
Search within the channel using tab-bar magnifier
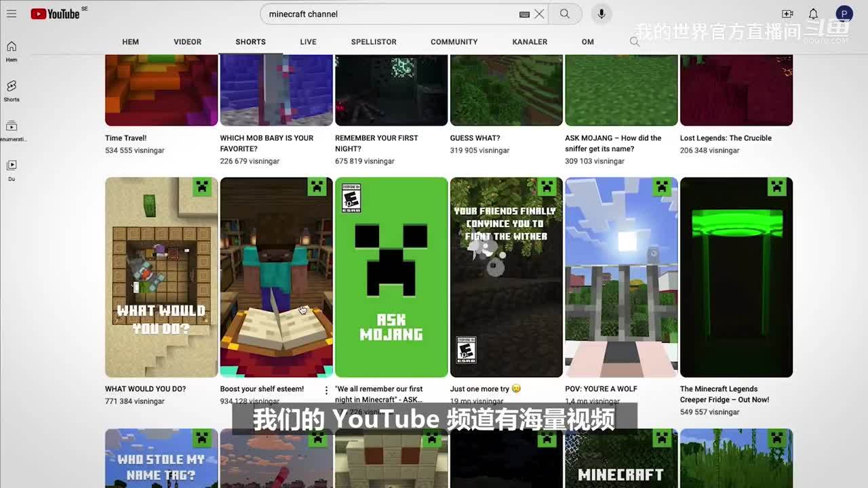coord(635,42)
